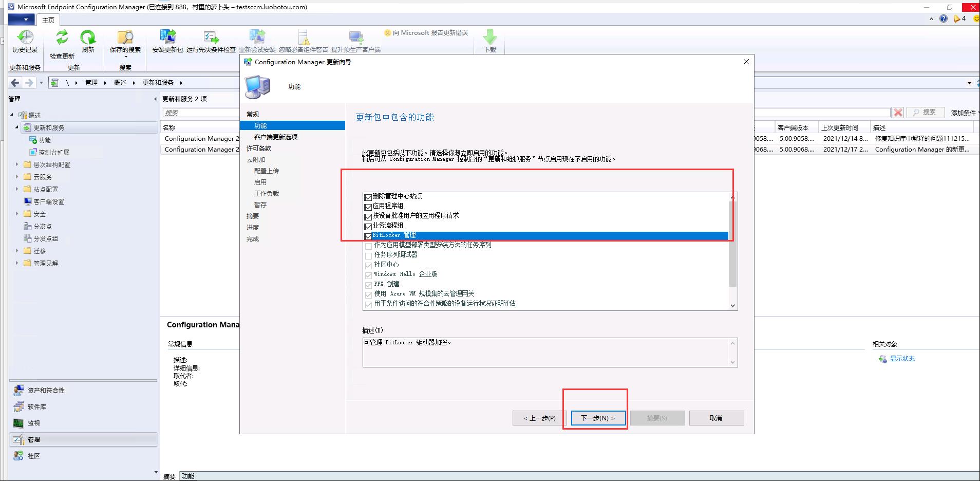This screenshot has height=481, width=980.
Task: Toggle the 应用程序组 checkbox
Action: [368, 207]
